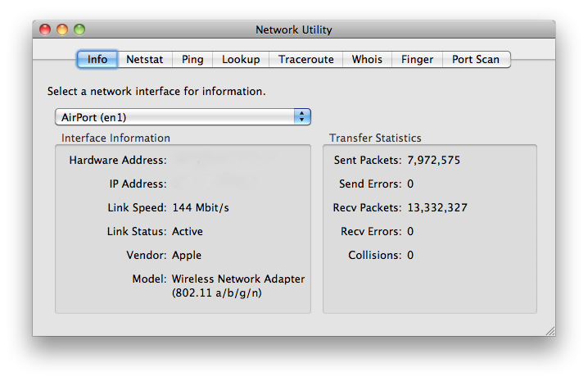Switch to the Info tab

97,59
